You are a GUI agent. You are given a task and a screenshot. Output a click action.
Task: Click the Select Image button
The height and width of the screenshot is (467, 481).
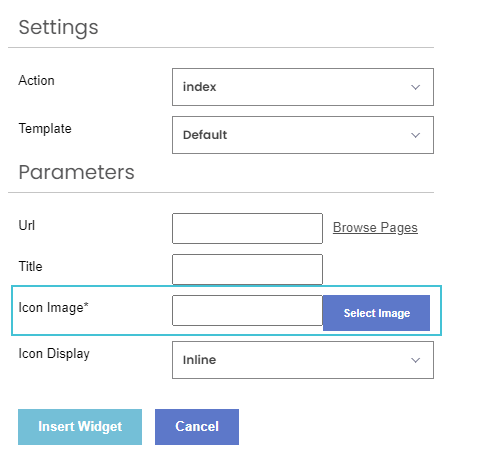click(x=376, y=313)
